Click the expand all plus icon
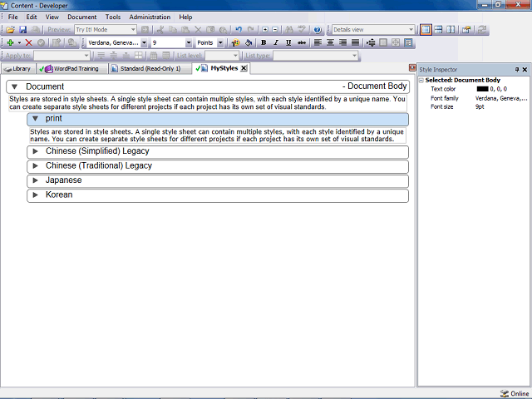This screenshot has height=399, width=532. coord(265,30)
